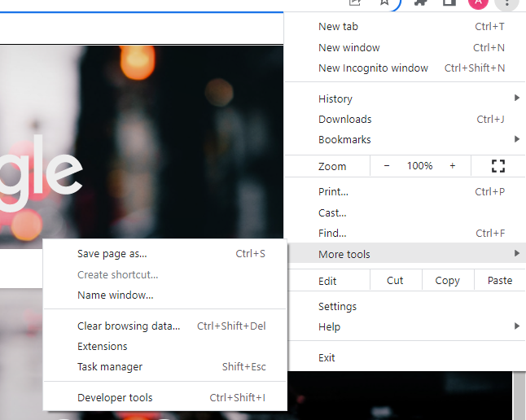Open the Extensions puzzle piece icon
Image resolution: width=526 pixels, height=420 pixels.
(x=421, y=2)
